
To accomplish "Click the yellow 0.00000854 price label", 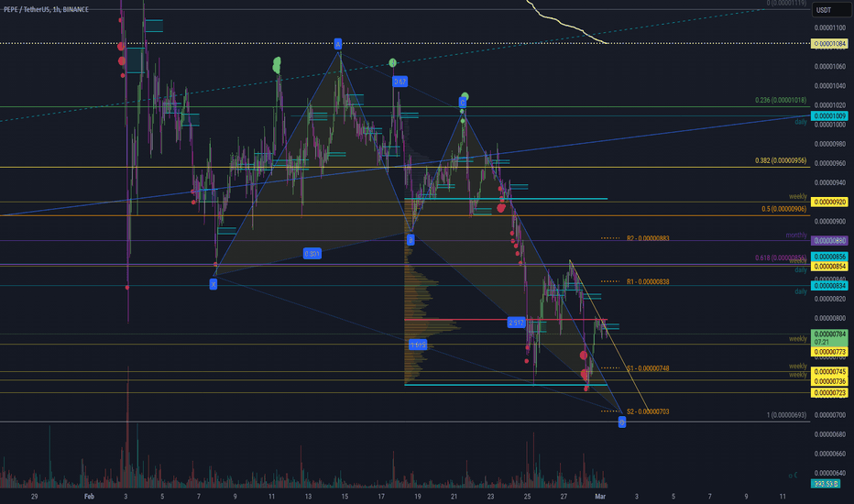I will coord(829,267).
